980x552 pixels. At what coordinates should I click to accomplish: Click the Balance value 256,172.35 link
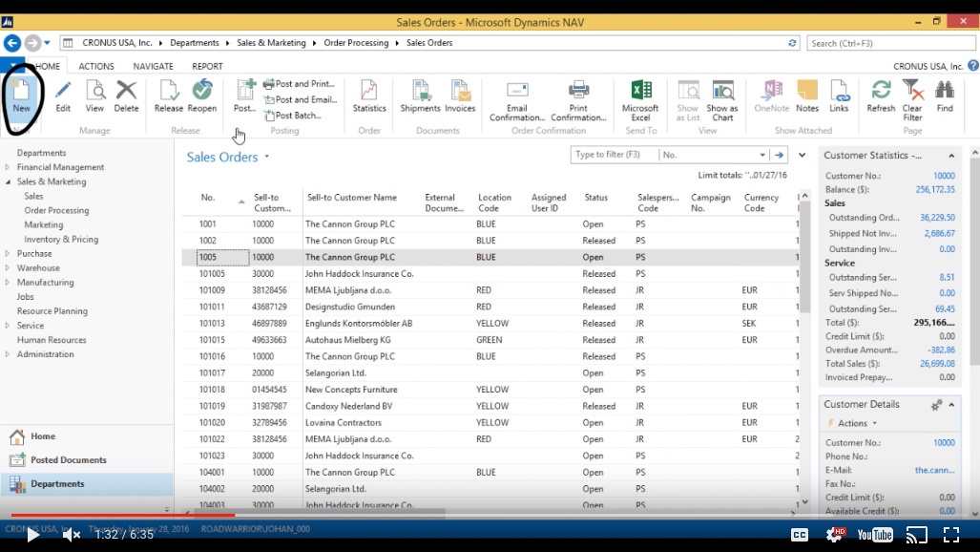pos(935,189)
